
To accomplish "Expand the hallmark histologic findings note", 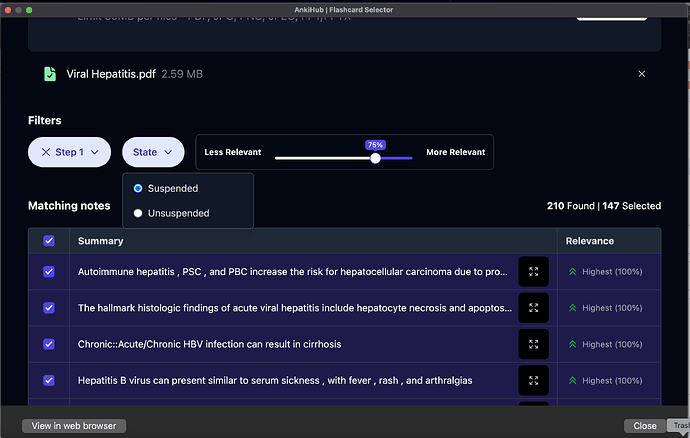I will [x=533, y=308].
